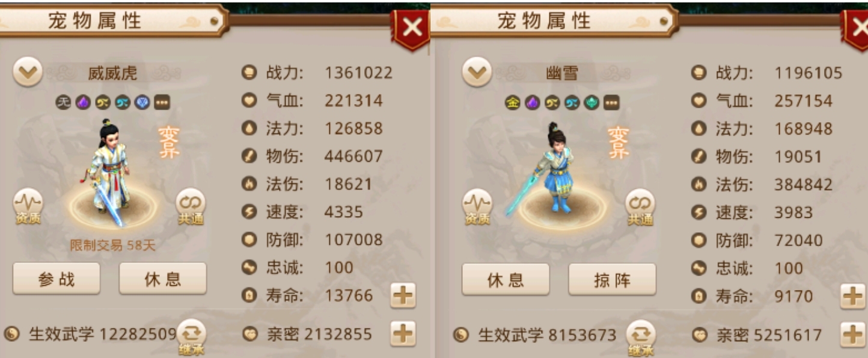Screen dimensions: 868x358
Task: Add lifespan with plus beside 寿命 9170
Action: [852, 296]
